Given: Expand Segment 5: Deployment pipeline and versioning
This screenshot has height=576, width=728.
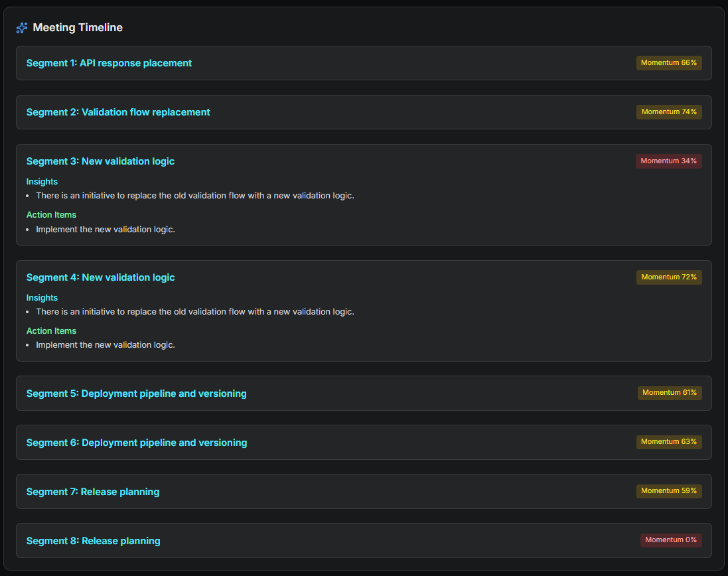Looking at the screenshot, I should coord(136,394).
